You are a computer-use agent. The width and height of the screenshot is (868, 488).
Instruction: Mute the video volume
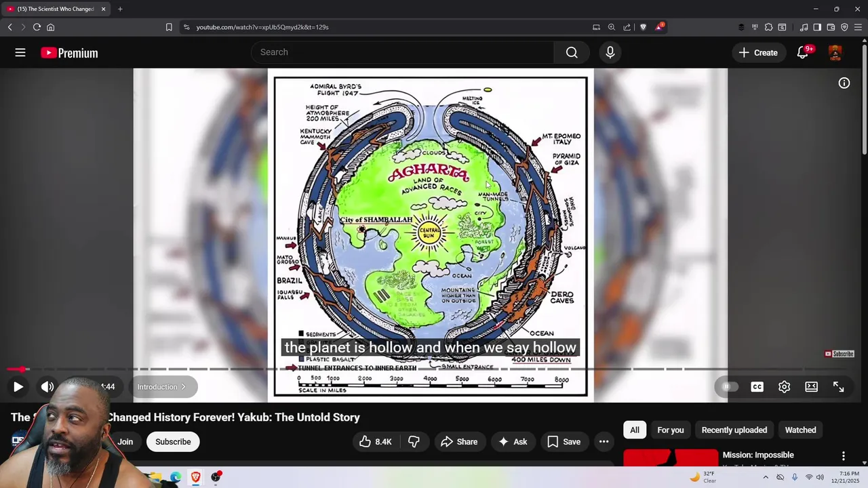click(x=47, y=386)
